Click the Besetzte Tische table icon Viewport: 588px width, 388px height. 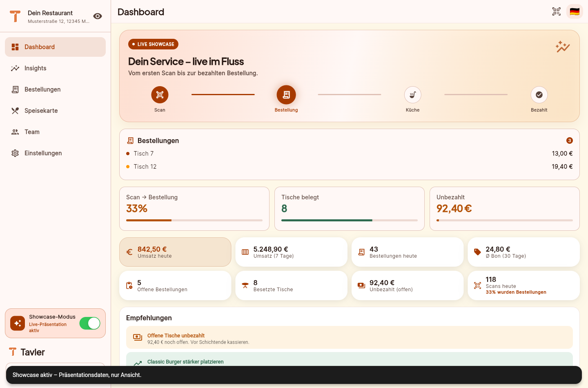245,285
